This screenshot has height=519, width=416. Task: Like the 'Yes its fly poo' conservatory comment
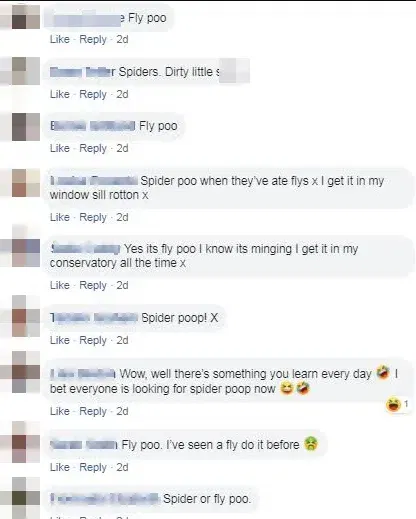(x=60, y=285)
